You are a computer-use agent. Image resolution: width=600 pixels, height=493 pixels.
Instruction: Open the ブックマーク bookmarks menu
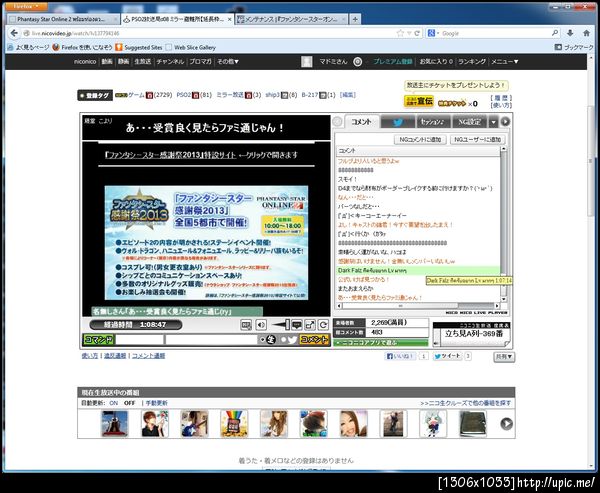[574, 47]
